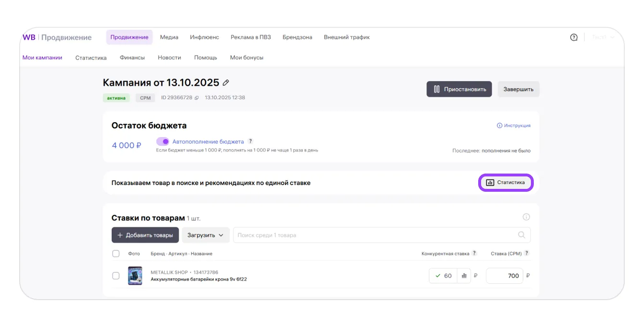The height and width of the screenshot is (326, 644).
Task: Open the account dropdown in top right
Action: click(603, 37)
